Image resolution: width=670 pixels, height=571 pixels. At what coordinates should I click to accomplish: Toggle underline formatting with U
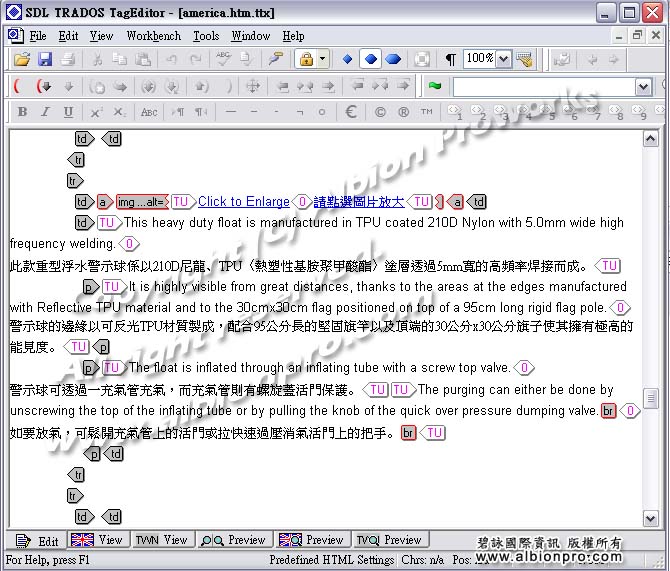(68, 112)
